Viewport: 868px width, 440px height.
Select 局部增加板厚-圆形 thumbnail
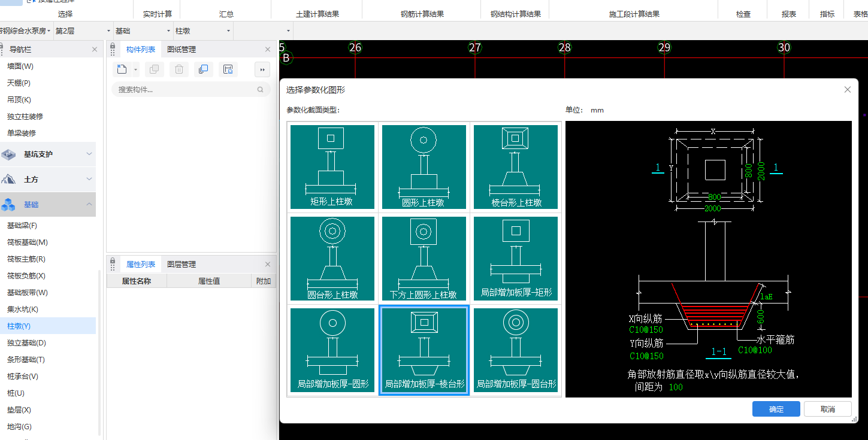332,350
